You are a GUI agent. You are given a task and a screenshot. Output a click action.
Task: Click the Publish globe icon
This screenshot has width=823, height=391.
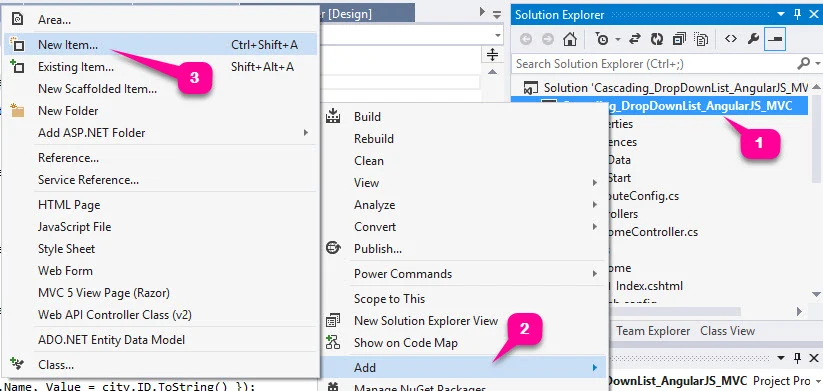[333, 248]
